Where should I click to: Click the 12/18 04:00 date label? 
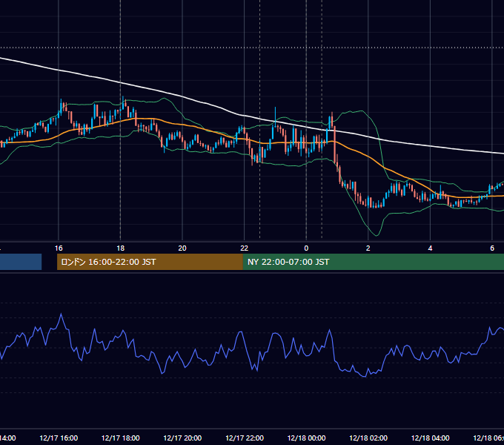pos(431,438)
